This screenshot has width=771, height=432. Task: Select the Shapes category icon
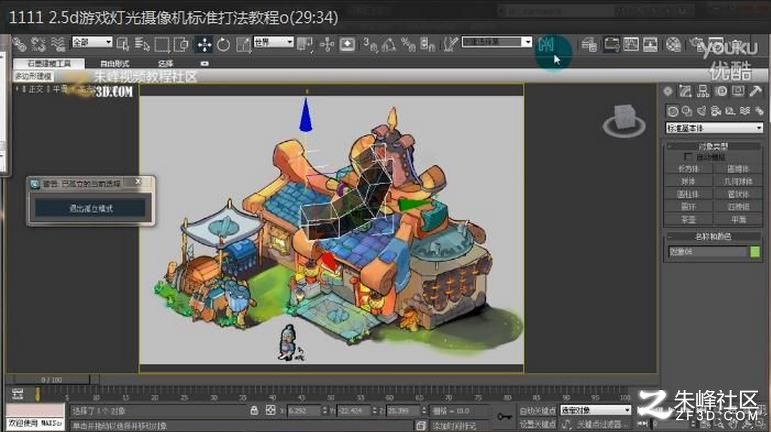click(x=687, y=111)
